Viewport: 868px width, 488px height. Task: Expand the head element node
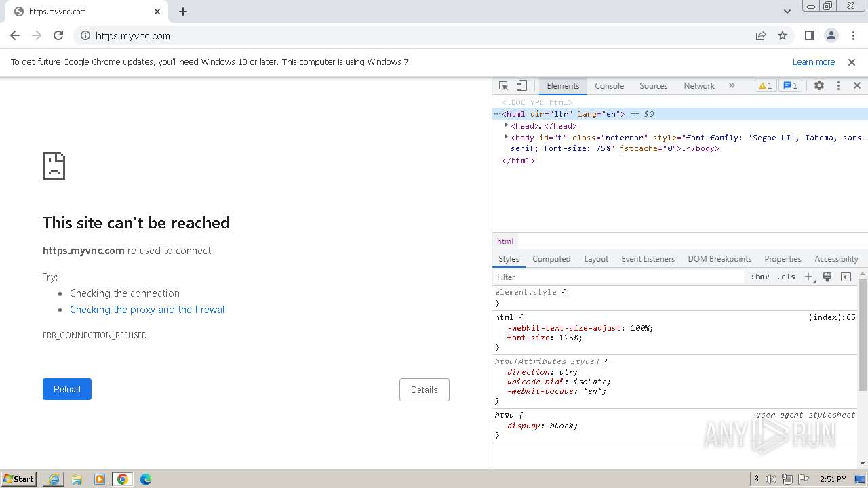coord(506,125)
